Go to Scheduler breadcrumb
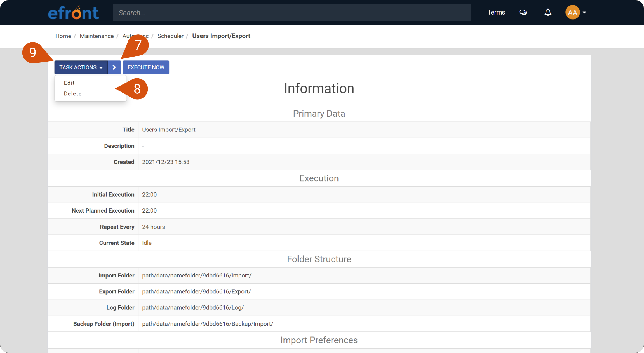The width and height of the screenshot is (644, 353). click(170, 36)
